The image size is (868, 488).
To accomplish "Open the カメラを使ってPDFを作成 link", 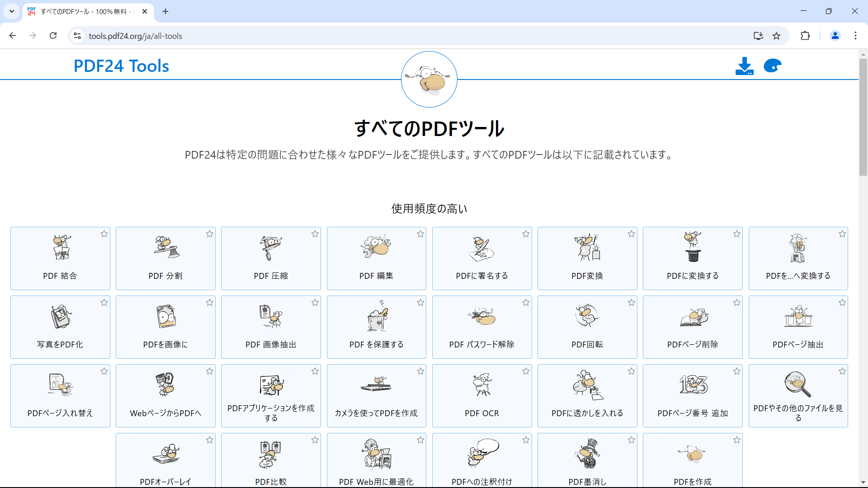I will coord(376,396).
